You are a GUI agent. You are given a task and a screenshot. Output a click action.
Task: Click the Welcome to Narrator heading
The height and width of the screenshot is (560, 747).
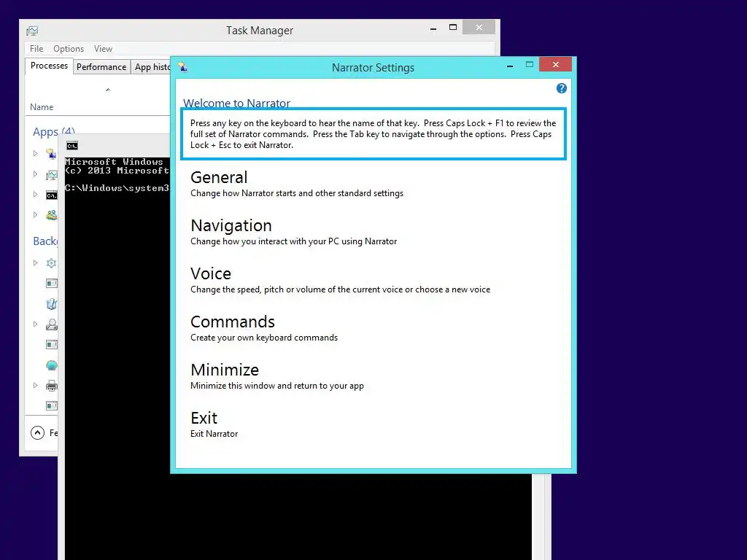point(237,103)
